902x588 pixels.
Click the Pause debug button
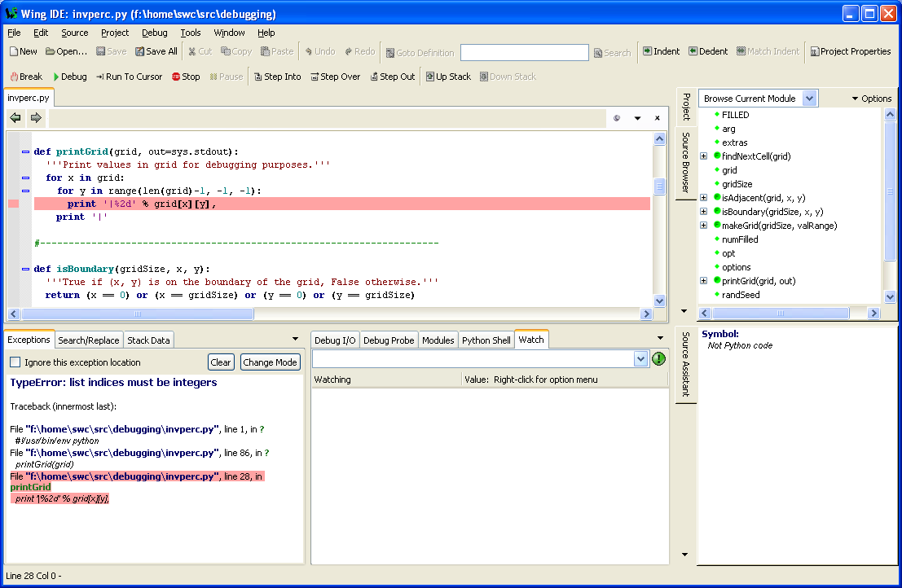pos(226,77)
